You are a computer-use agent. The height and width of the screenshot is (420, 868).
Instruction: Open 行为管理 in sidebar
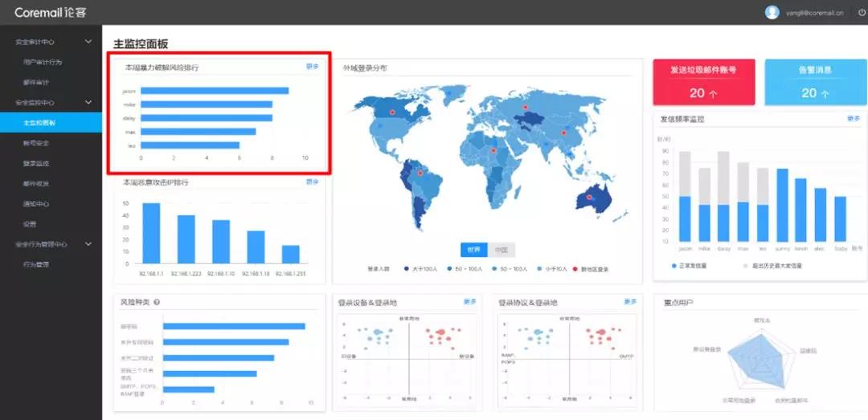tap(36, 264)
